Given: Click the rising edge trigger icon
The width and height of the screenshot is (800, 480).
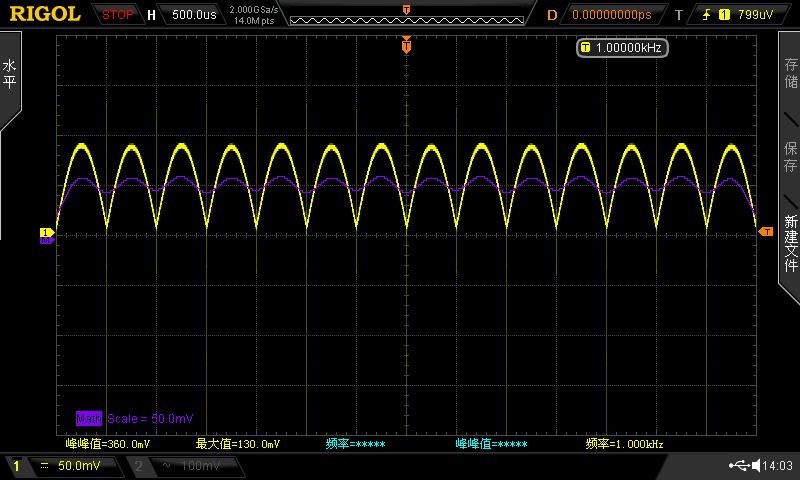Looking at the screenshot, I should point(707,15).
